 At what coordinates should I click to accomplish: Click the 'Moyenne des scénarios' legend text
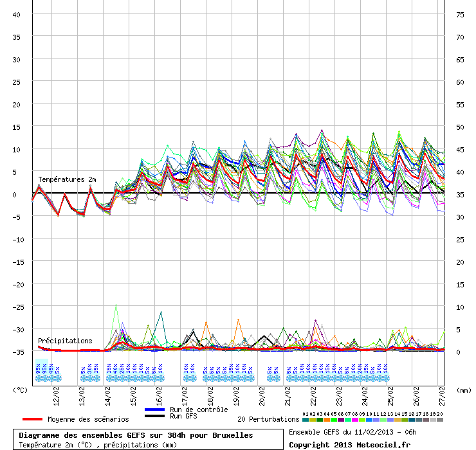coord(88,419)
